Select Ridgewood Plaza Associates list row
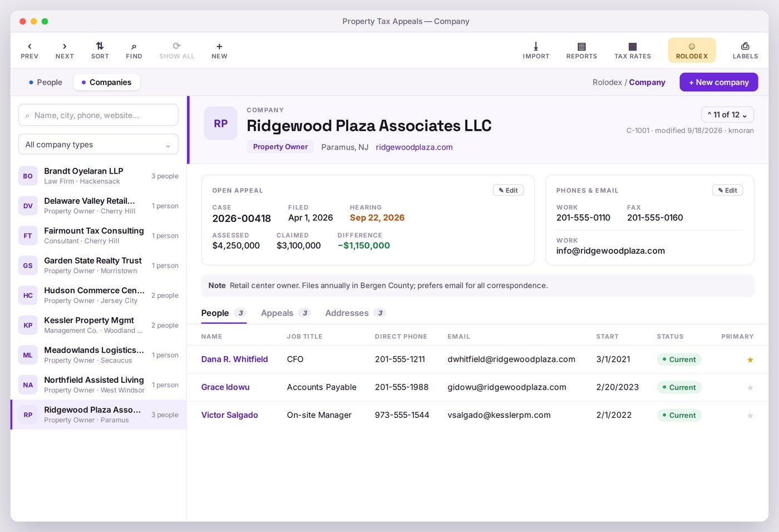Image resolution: width=779 pixels, height=532 pixels. pos(98,415)
